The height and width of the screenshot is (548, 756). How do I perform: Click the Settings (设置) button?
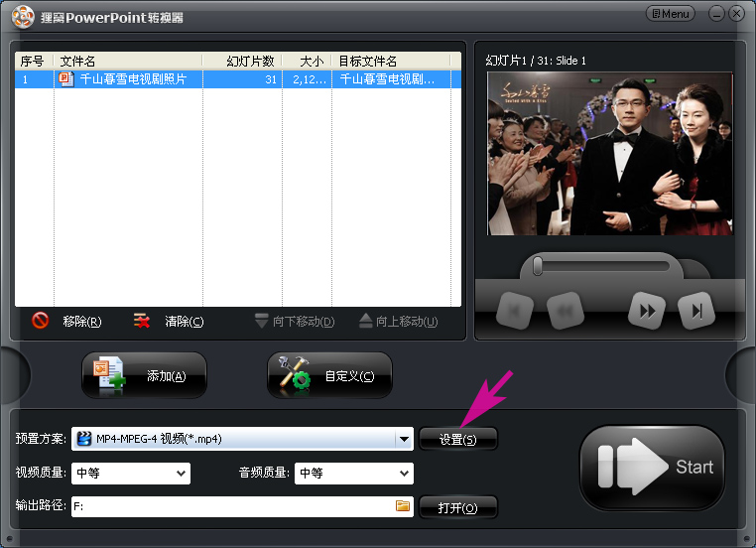coord(458,440)
